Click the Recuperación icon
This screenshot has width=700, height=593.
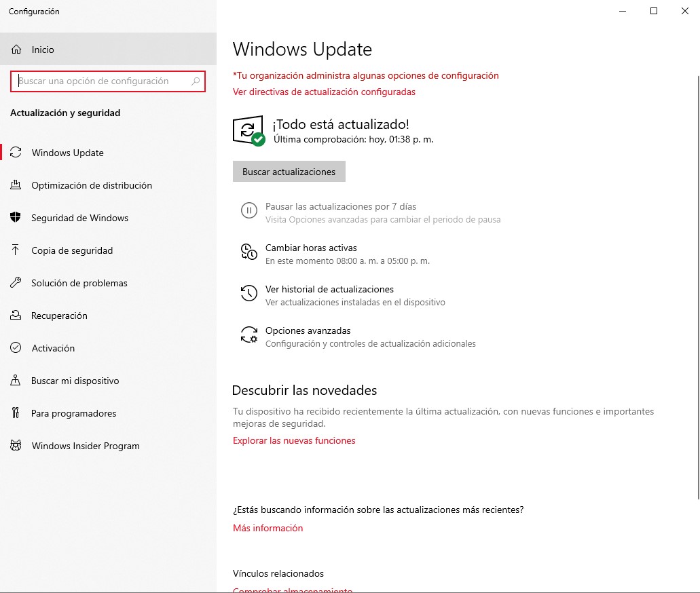click(16, 315)
